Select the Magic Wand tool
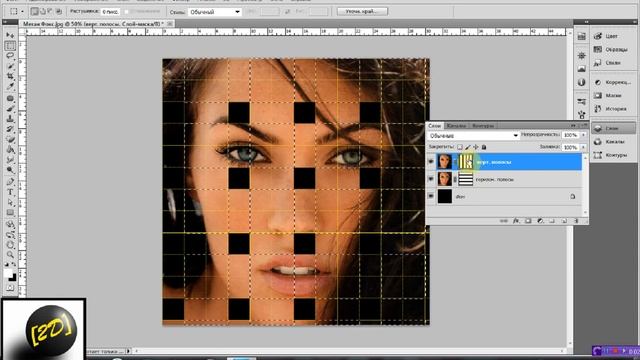The image size is (640, 360). coord(10,66)
